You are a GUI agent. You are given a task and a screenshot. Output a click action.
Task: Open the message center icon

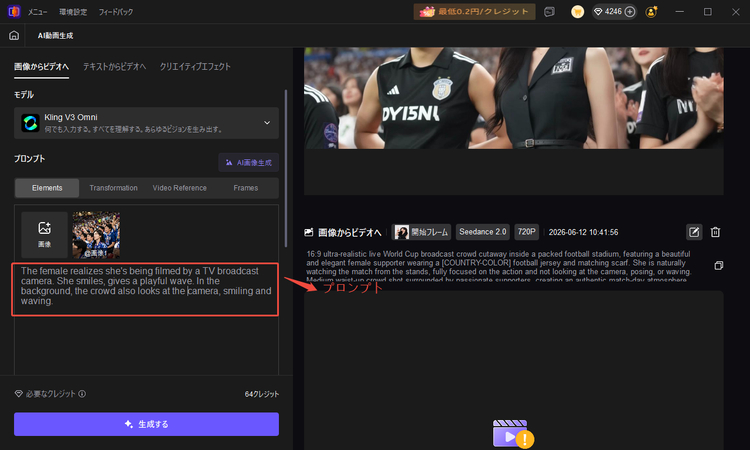(550, 12)
